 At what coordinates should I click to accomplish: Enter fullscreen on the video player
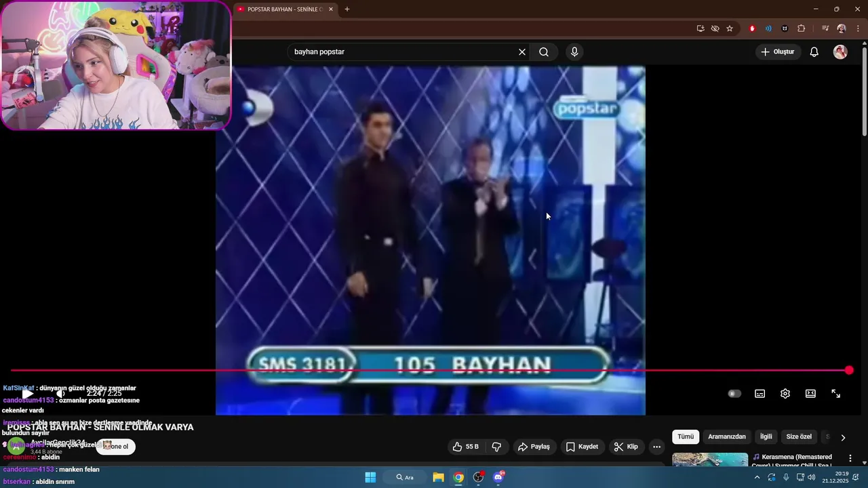coord(836,394)
